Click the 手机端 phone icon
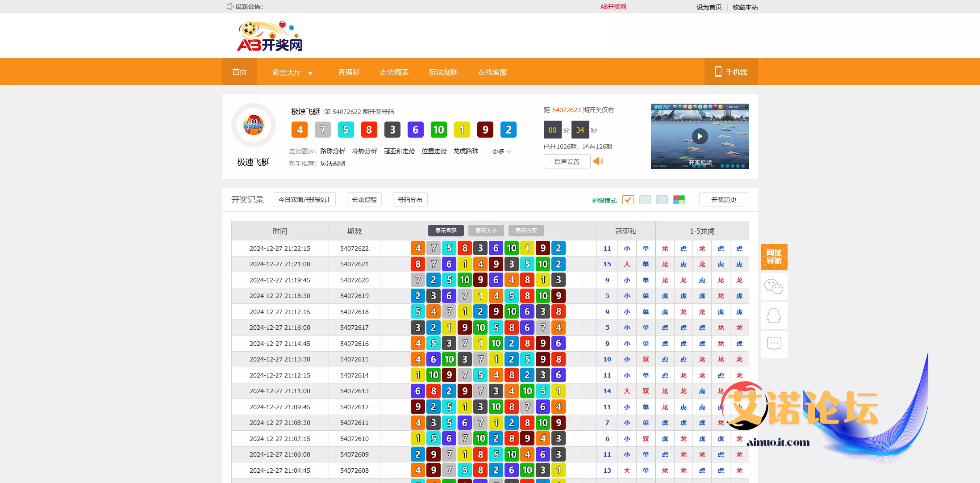 click(x=718, y=71)
